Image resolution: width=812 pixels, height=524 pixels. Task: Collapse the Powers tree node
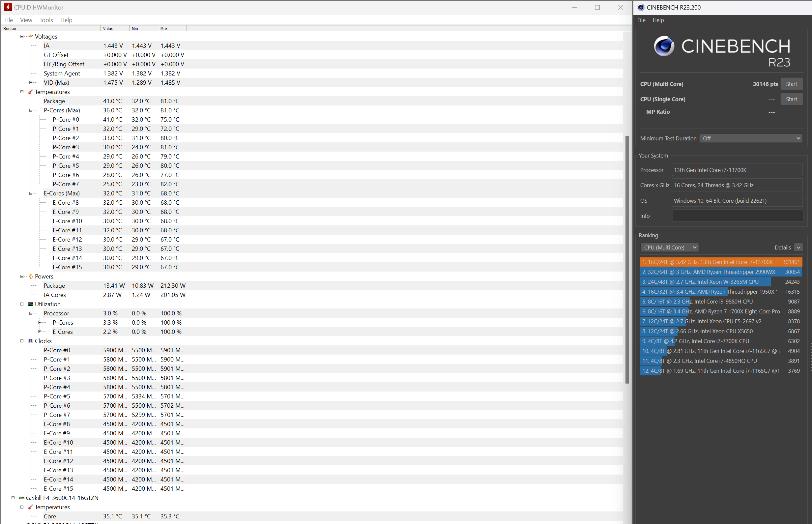[x=22, y=277]
